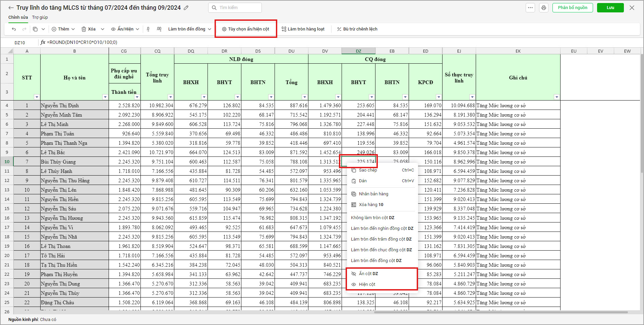Click the Phân bổ nguồn button
Screen dimensions: 644x325
tap(573, 8)
